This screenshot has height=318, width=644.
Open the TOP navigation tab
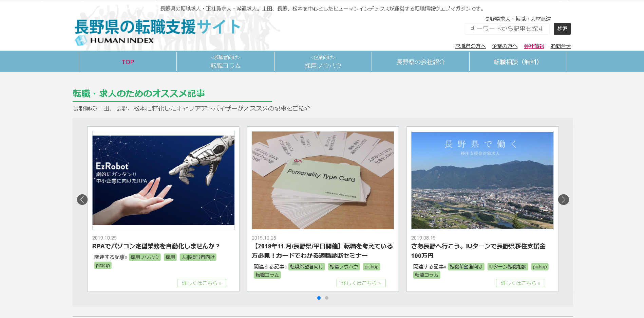(128, 62)
